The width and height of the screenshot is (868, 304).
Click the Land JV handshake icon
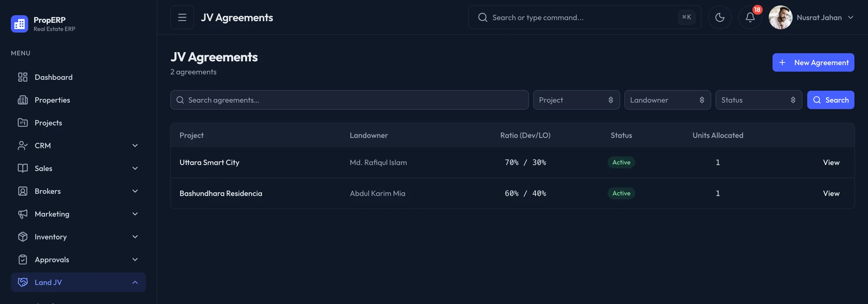point(23,282)
